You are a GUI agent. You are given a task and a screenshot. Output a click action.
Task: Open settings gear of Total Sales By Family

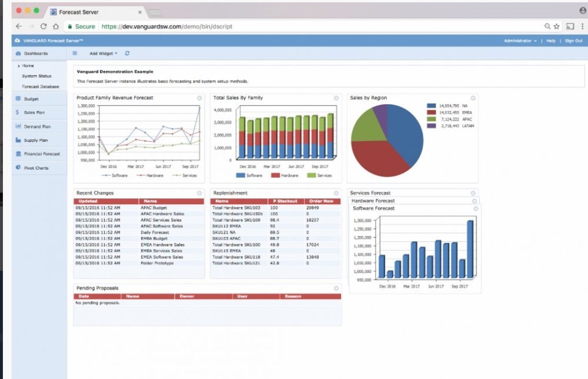click(336, 98)
